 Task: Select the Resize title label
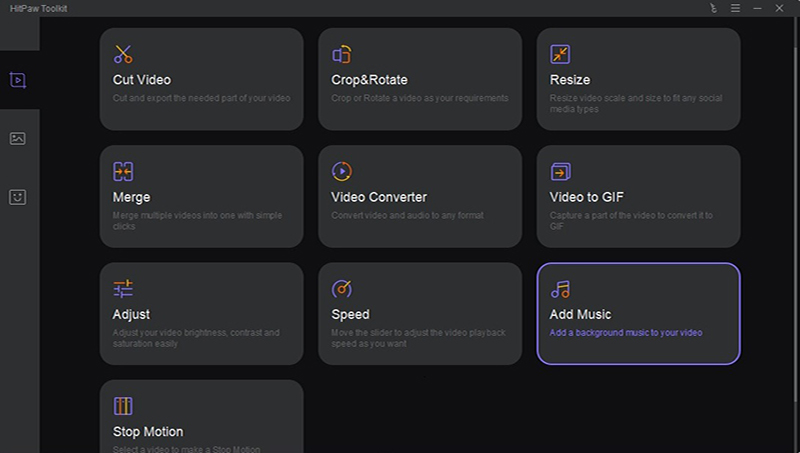pyautogui.click(x=570, y=80)
